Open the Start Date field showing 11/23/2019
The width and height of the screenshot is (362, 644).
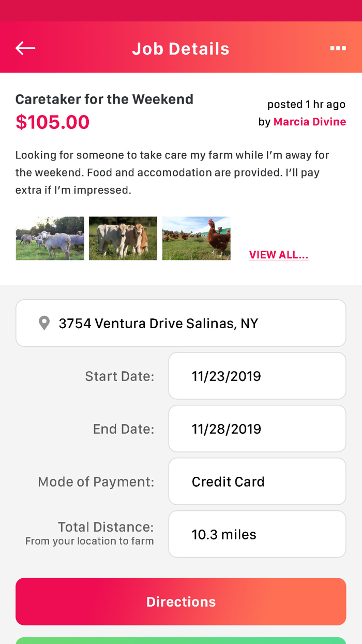(x=257, y=376)
